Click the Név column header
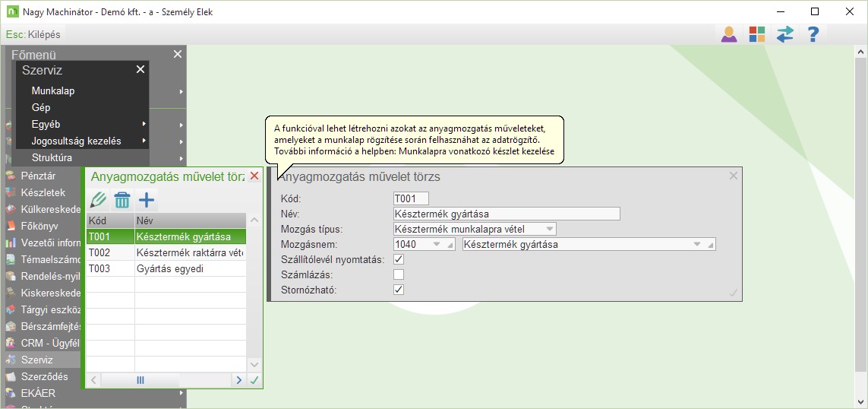Screen dimensions: 868x409 pos(190,220)
